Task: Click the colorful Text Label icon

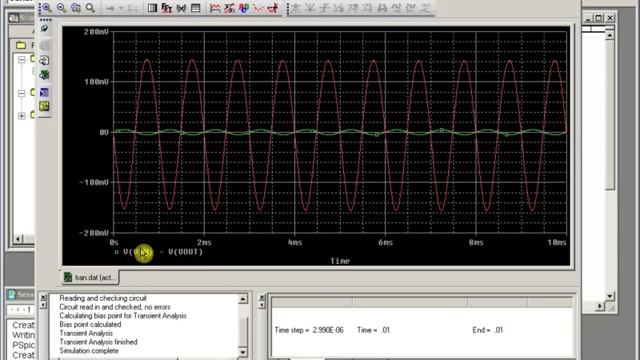Action: [244, 8]
